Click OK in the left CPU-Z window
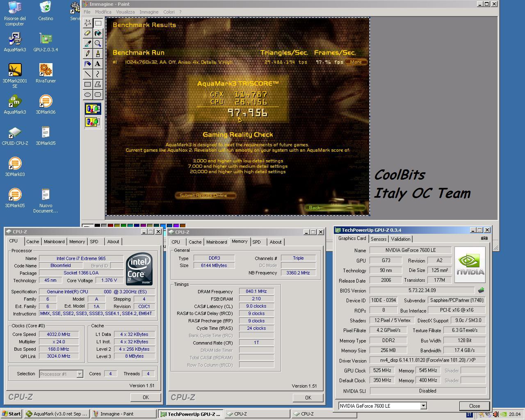 coord(146,397)
